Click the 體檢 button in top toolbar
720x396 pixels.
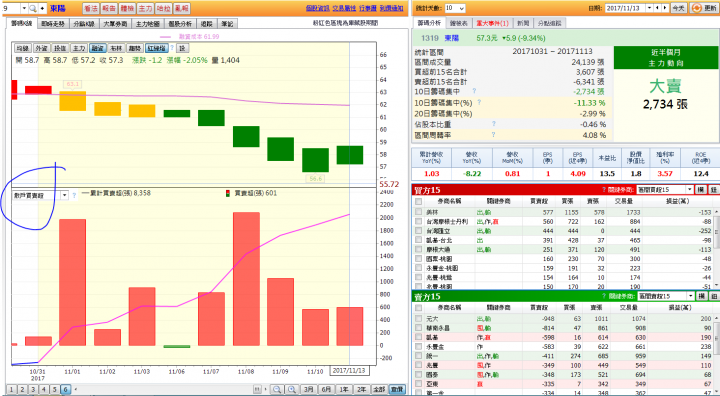[x=127, y=8]
